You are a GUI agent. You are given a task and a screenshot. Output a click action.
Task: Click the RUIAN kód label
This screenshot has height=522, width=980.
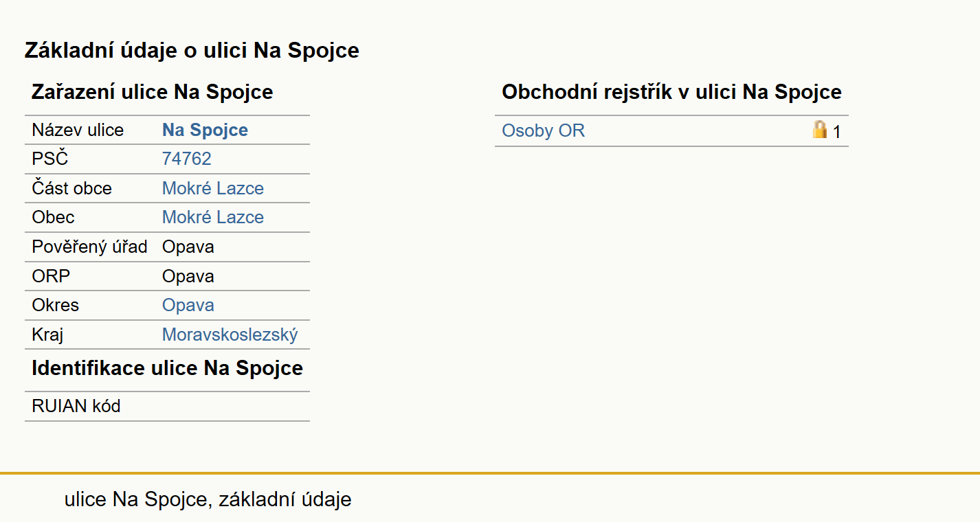coord(76,407)
